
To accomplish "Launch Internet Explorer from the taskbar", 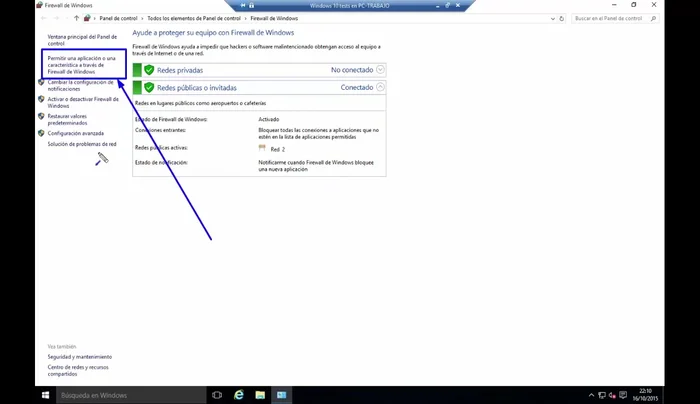I will click(239, 395).
